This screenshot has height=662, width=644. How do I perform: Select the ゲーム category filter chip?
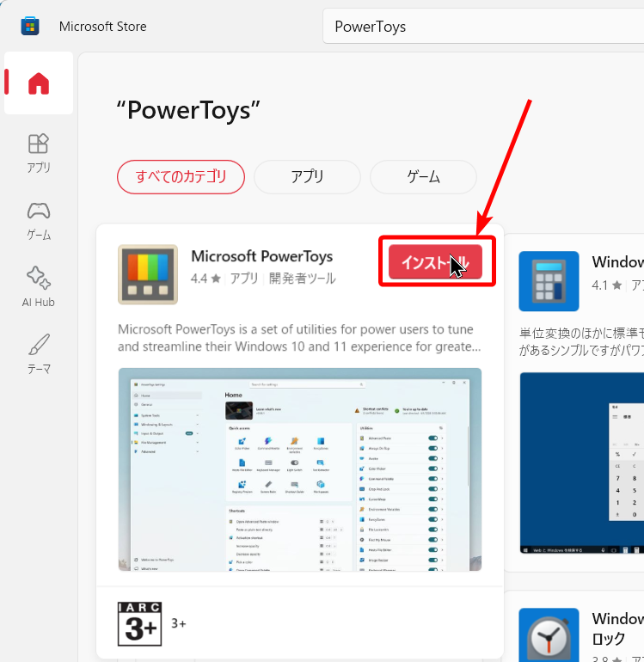[x=423, y=177]
